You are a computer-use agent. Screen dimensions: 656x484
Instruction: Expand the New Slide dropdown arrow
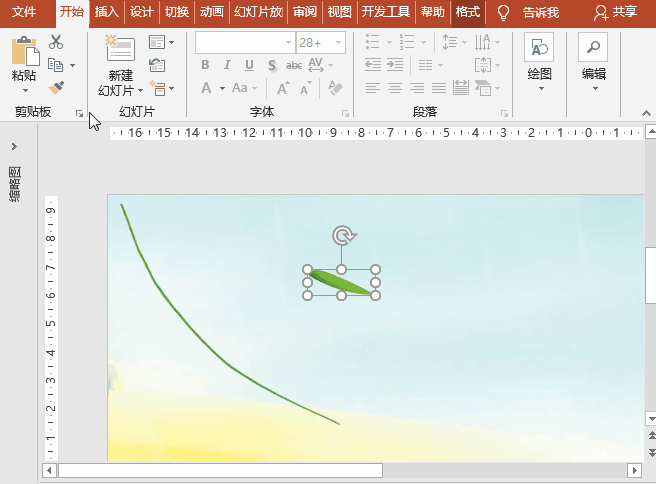click(x=141, y=90)
